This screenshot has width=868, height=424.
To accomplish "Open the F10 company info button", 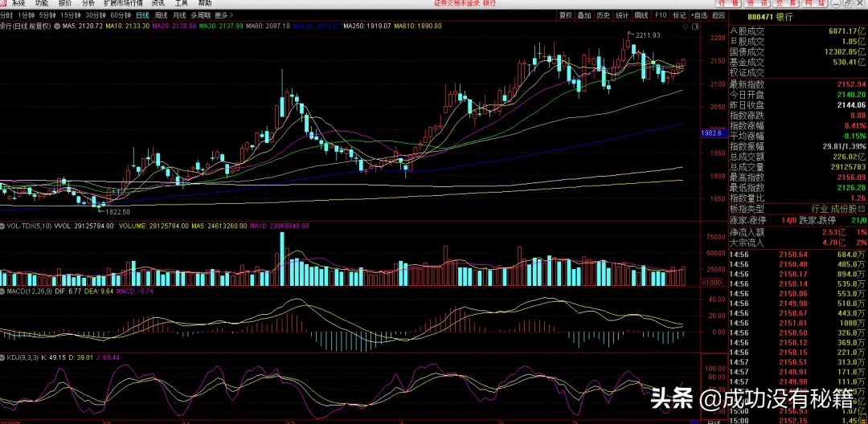I will [661, 15].
